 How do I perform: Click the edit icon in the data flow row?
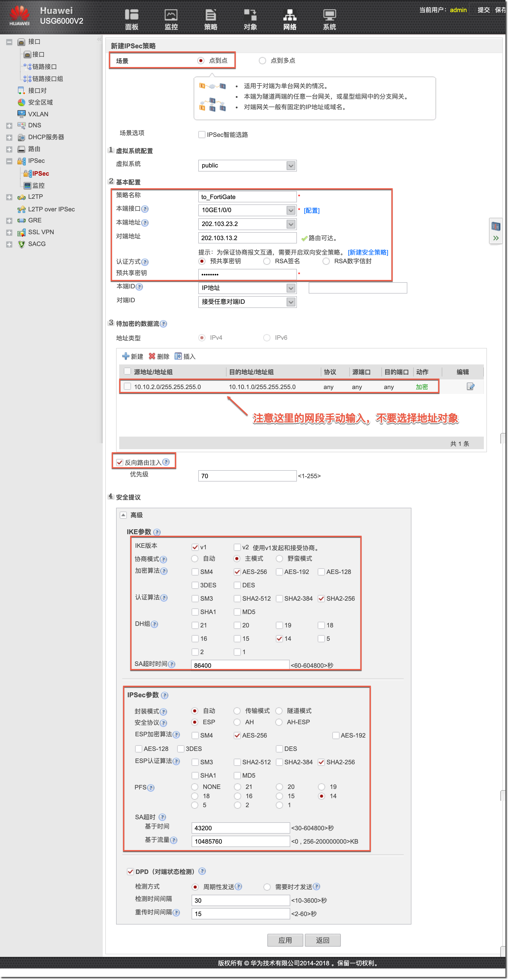(470, 387)
